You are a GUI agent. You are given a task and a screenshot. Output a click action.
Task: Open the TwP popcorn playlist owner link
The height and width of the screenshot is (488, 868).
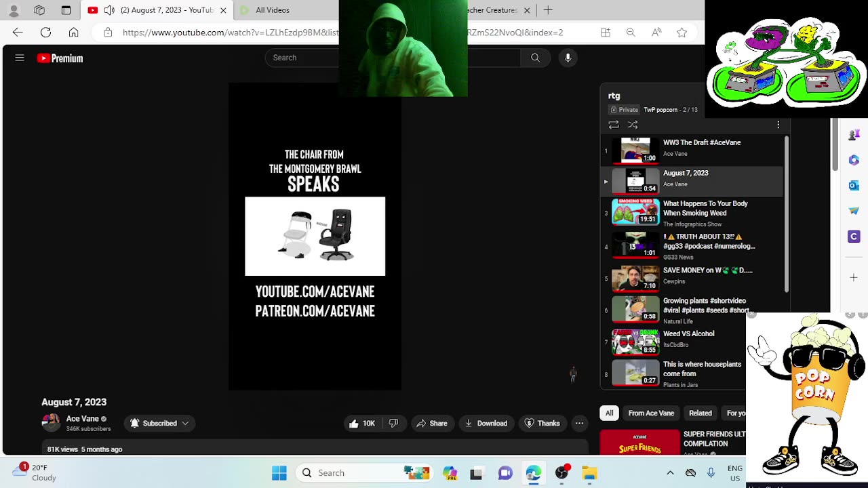(660, 110)
